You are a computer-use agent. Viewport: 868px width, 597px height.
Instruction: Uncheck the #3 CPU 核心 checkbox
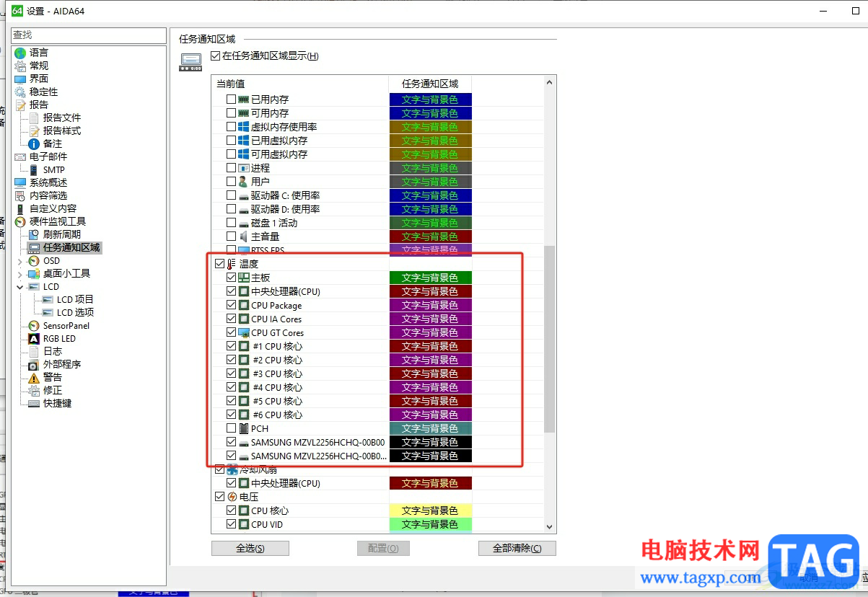(231, 373)
